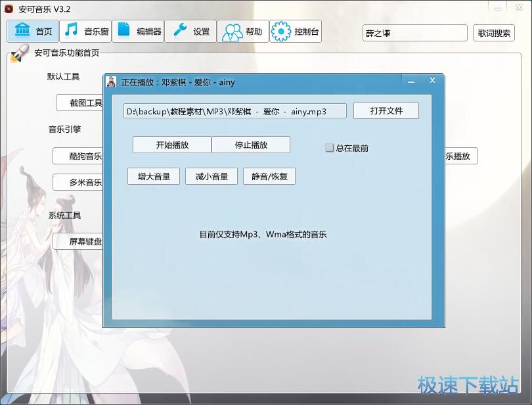Viewport: 532px width, 405px height.
Task: Decrease volume with 减小音量
Action: coord(211,176)
